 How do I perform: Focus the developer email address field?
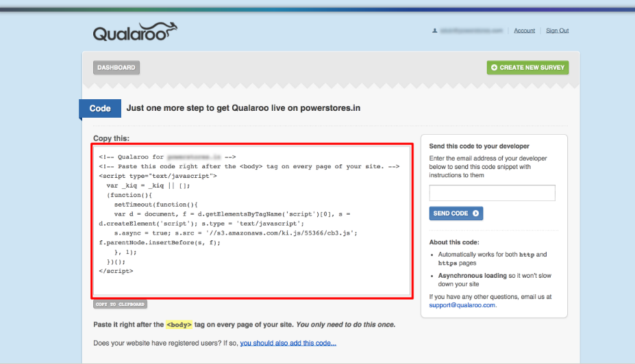point(492,194)
